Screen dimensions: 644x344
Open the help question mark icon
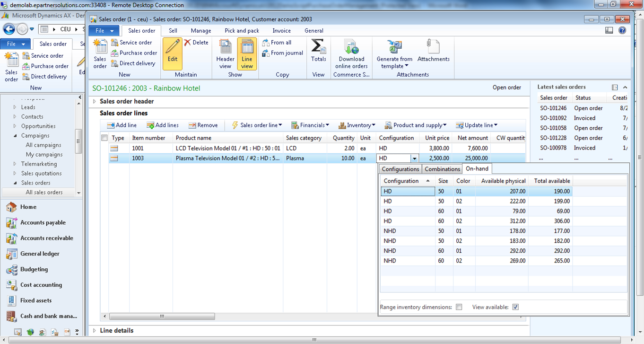[x=622, y=30]
